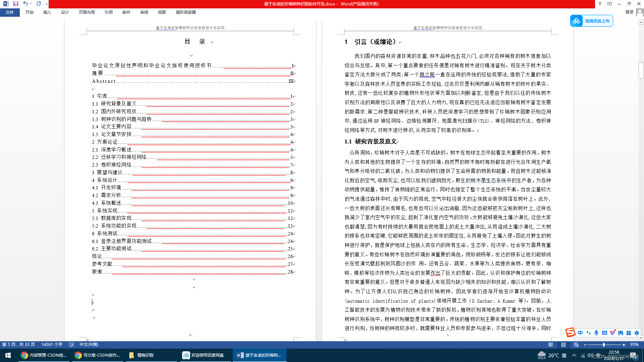Click the Baidu Netdisk cloud upload icon
The image size is (644, 362).
577,21
